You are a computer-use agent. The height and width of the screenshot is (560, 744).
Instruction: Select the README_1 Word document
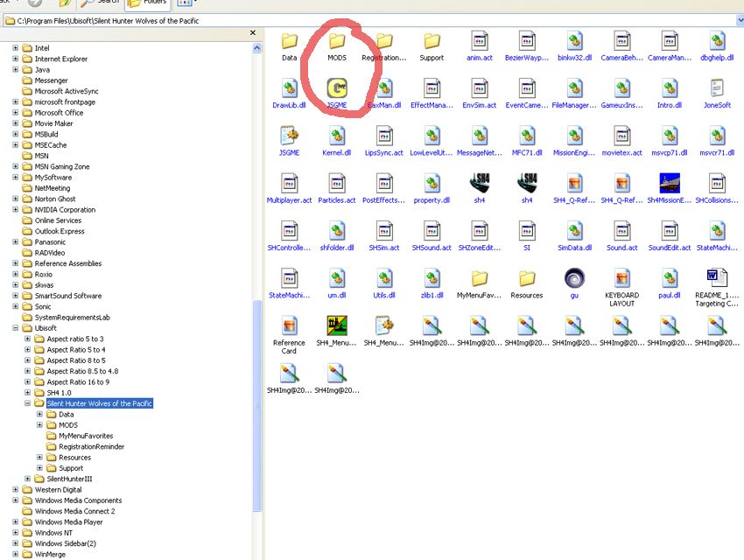(717, 278)
